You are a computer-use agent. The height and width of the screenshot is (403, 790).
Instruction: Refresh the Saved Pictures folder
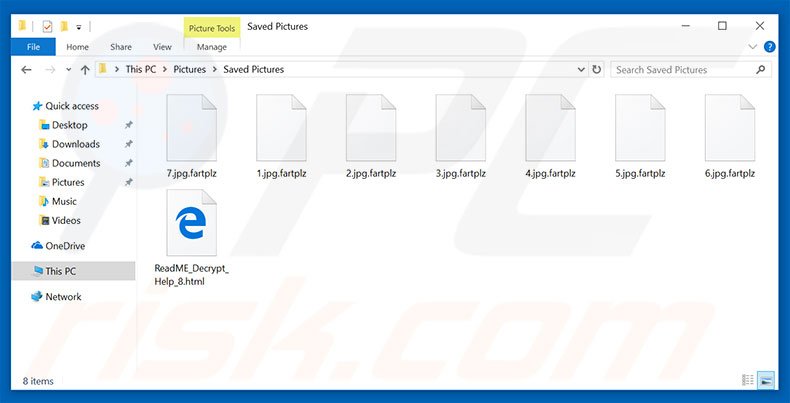pyautogui.click(x=597, y=70)
